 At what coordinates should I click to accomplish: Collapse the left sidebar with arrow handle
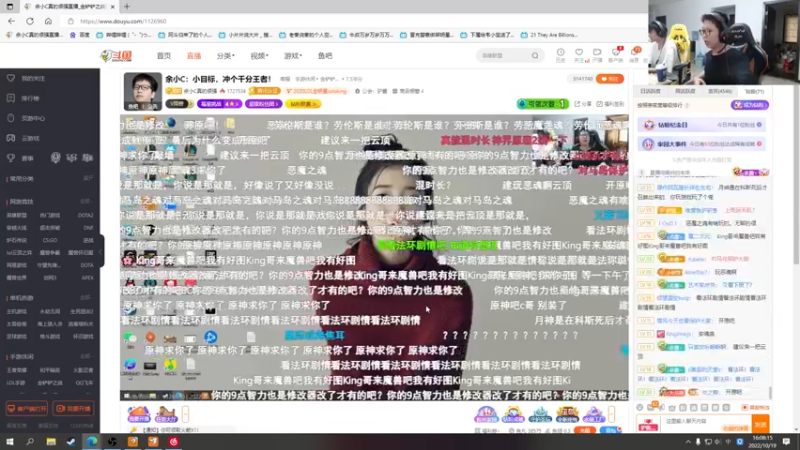coord(101,251)
